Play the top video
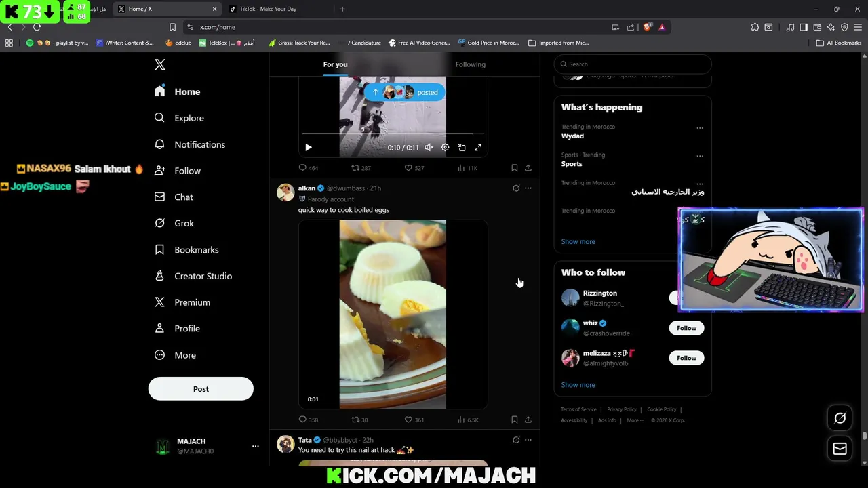Screen dimensions: 868x488 [x=309, y=147]
